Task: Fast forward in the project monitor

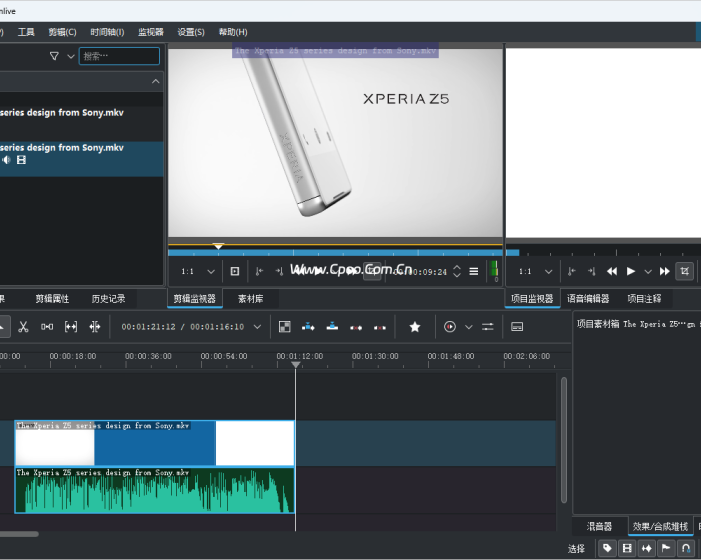Action: click(x=665, y=271)
